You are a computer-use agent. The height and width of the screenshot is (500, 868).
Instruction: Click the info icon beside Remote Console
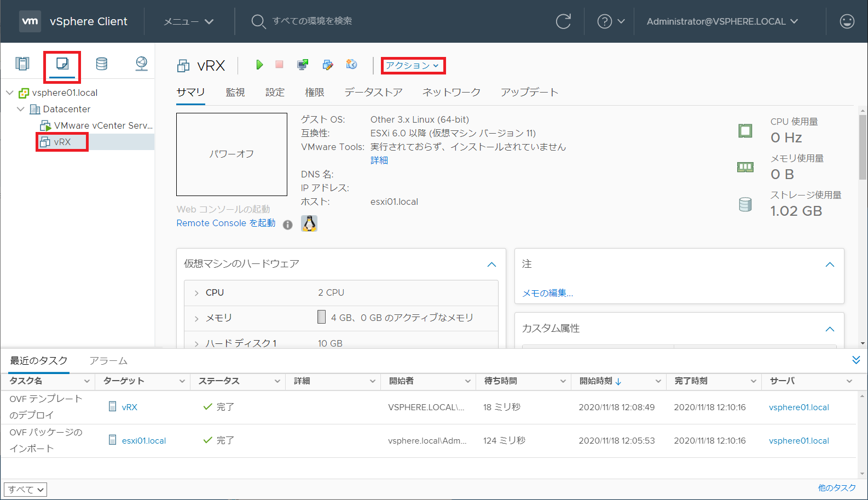(287, 225)
